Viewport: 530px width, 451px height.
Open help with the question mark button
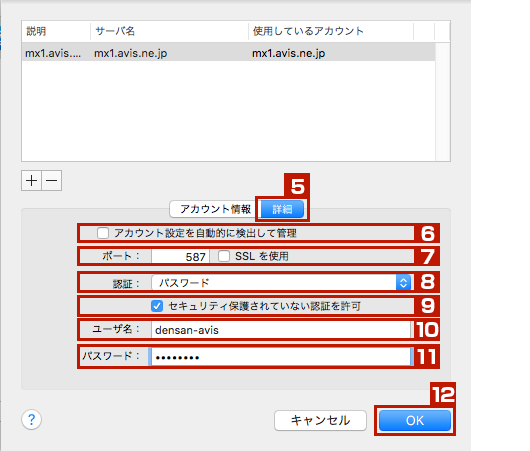tap(31, 420)
